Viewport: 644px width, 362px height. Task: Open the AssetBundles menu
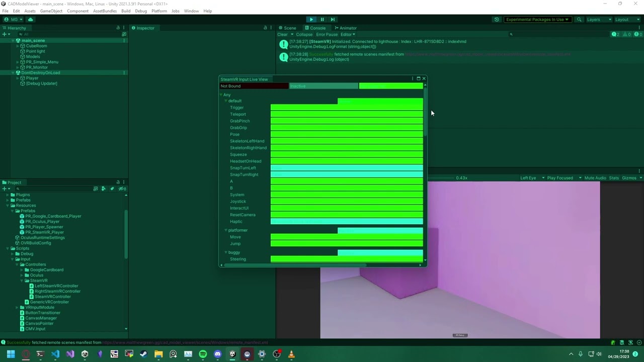105,11
